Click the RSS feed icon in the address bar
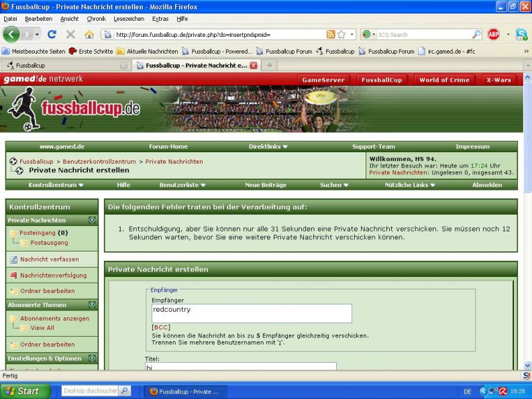 (x=331, y=34)
